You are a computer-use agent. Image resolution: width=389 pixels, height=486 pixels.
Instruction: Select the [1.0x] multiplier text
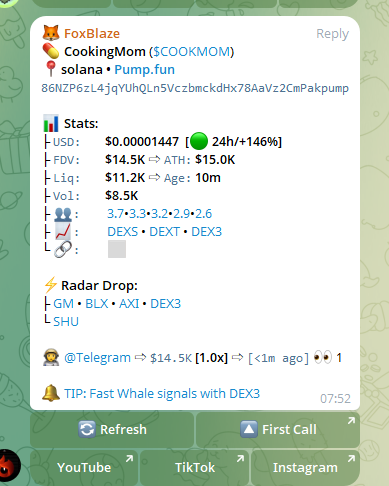(212, 358)
